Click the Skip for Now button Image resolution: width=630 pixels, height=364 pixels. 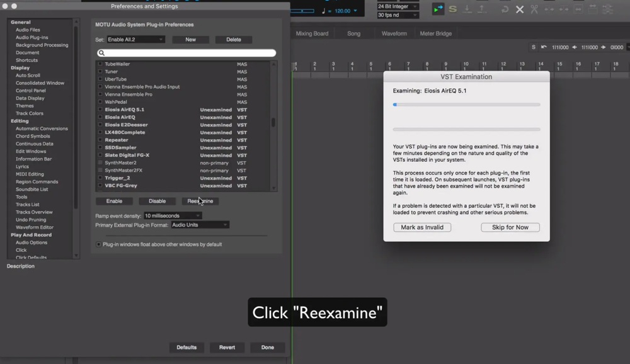(x=510, y=227)
